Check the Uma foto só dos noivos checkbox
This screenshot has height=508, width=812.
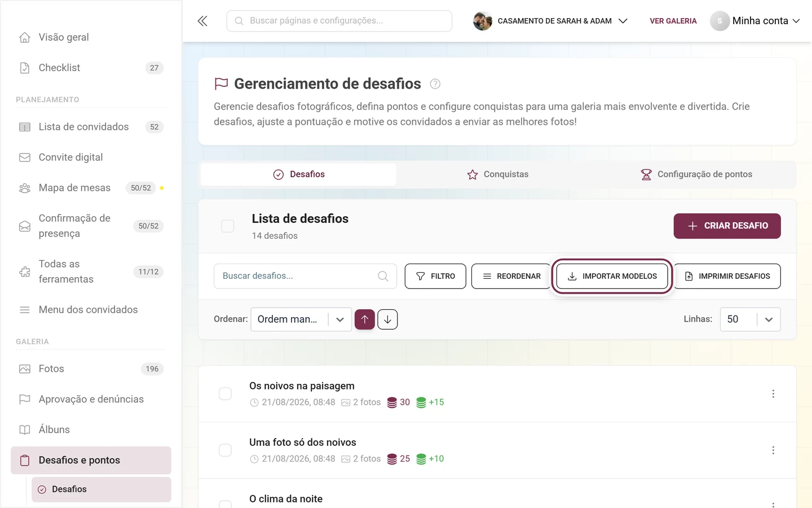(x=225, y=450)
